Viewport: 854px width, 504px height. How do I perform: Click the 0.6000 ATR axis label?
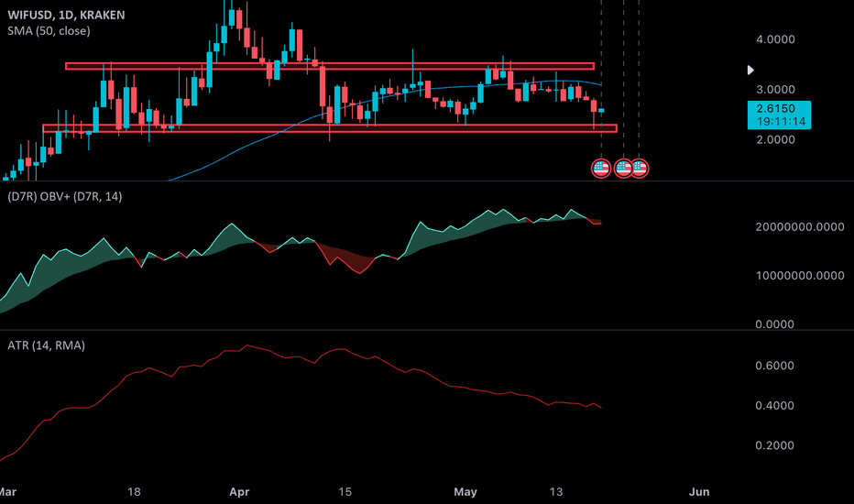[x=774, y=366]
